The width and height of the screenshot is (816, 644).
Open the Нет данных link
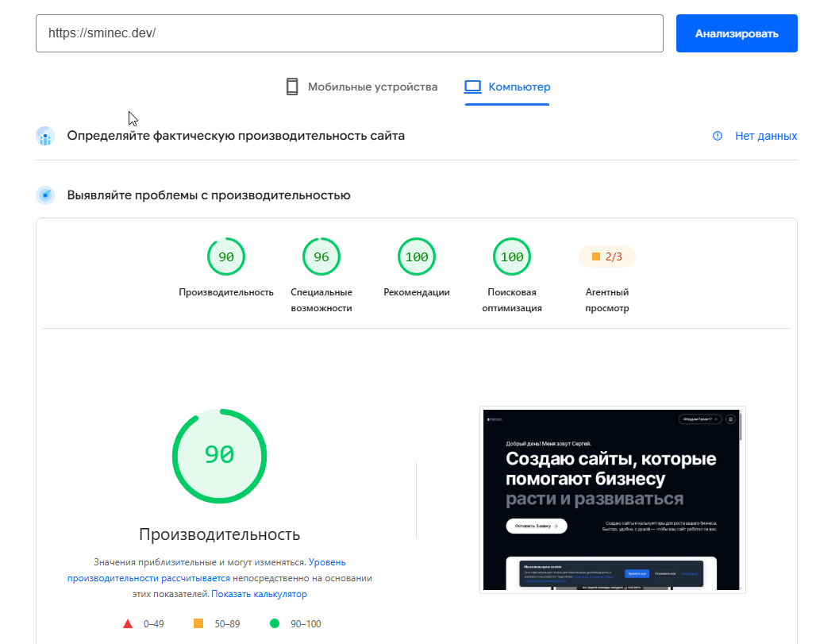click(765, 136)
